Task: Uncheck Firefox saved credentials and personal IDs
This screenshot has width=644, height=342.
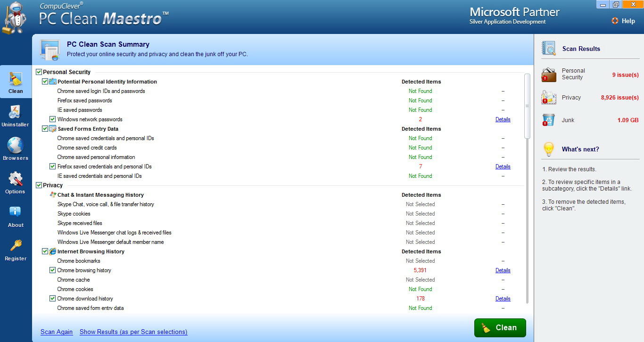Action: tap(53, 167)
